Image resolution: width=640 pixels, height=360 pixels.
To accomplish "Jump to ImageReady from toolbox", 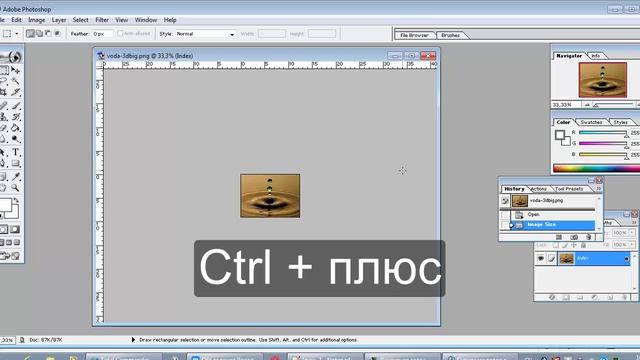I will tap(9, 256).
